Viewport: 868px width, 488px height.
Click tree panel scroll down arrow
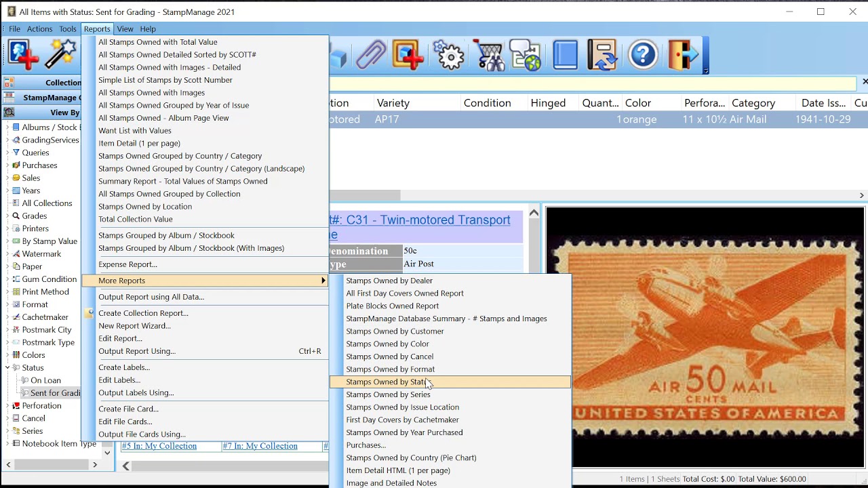coord(107,452)
